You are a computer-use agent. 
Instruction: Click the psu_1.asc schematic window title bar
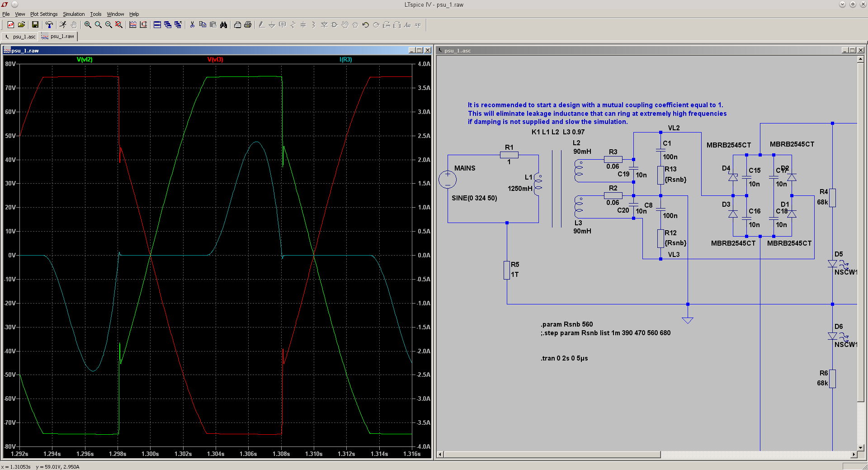pos(651,50)
